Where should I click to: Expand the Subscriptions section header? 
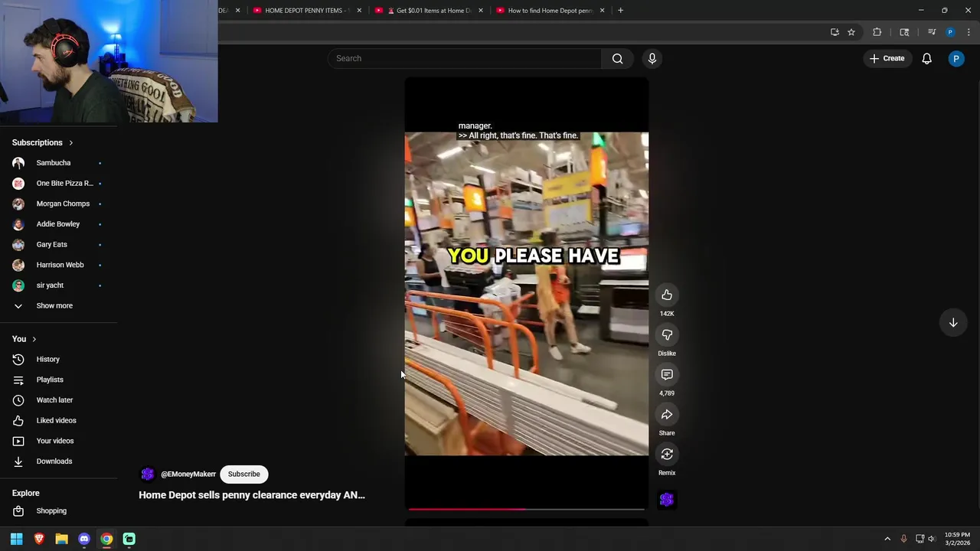(43, 142)
